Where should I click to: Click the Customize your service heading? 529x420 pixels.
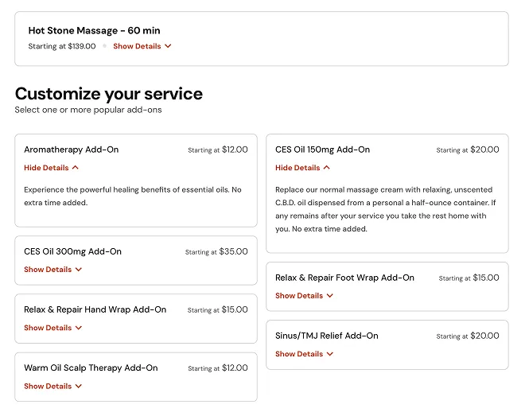pyautogui.click(x=109, y=94)
